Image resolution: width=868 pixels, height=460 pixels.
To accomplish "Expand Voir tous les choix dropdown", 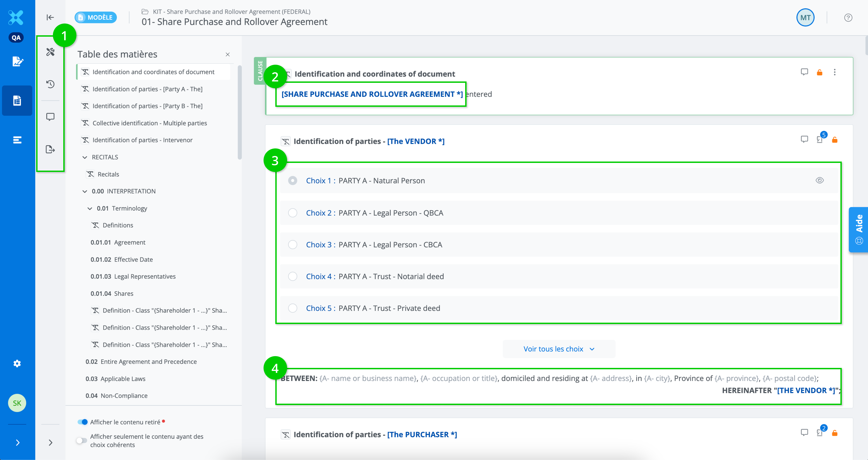I will click(559, 349).
